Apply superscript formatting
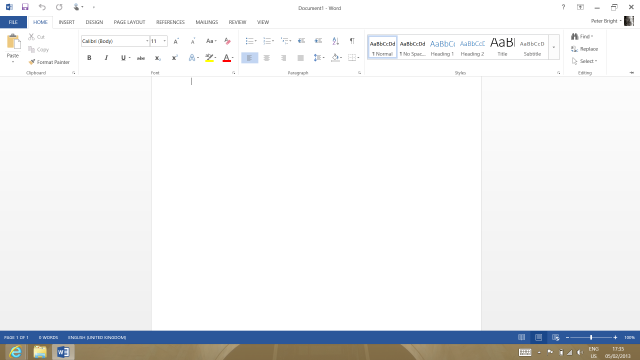The width and height of the screenshot is (640, 360). [x=175, y=58]
